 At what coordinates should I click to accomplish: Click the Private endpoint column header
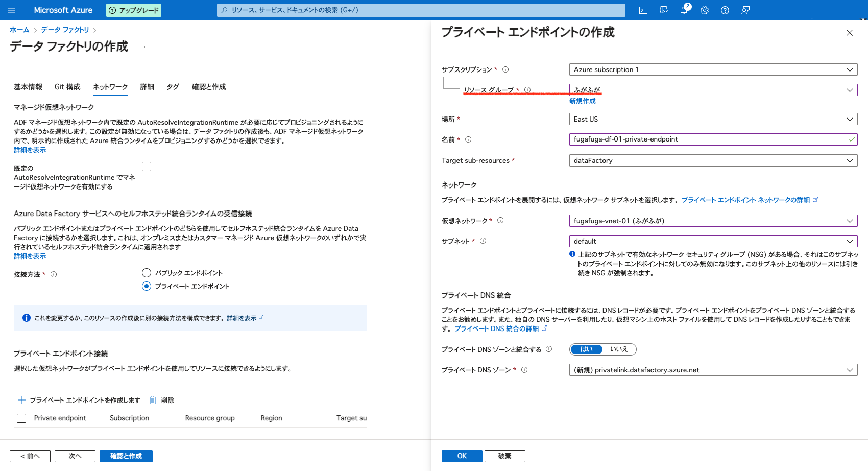point(60,418)
